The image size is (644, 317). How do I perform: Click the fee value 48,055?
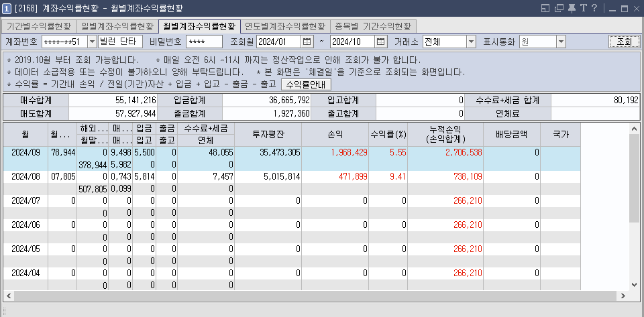point(222,153)
